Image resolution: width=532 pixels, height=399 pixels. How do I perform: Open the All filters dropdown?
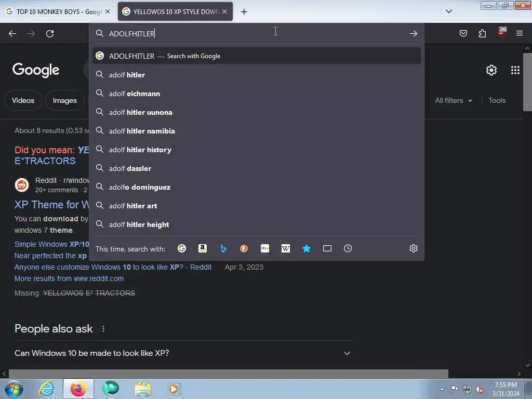click(x=453, y=100)
